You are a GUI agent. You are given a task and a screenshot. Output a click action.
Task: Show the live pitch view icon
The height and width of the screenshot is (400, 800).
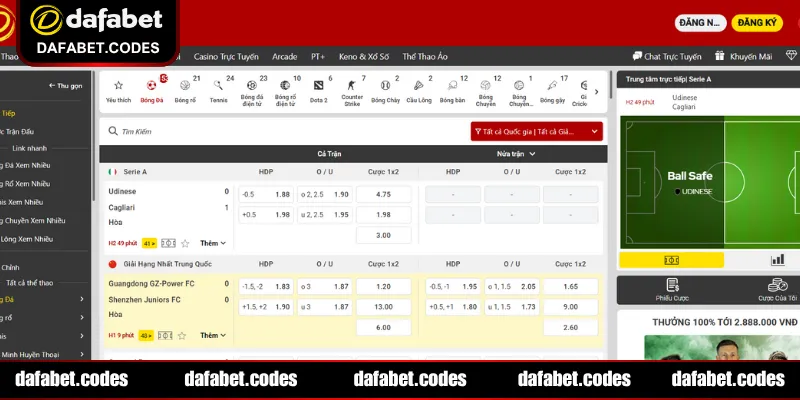[x=672, y=260]
